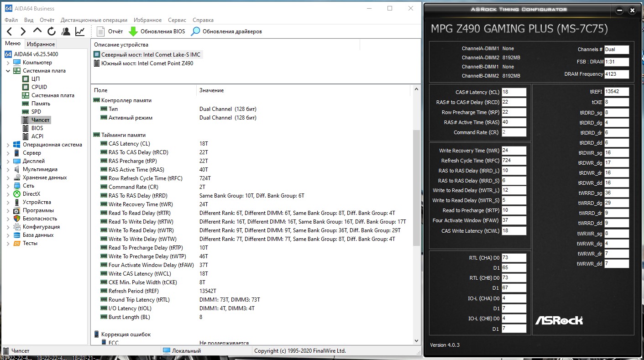Open the SPD tree item
The image size is (644, 360).
pyautogui.click(x=36, y=112)
